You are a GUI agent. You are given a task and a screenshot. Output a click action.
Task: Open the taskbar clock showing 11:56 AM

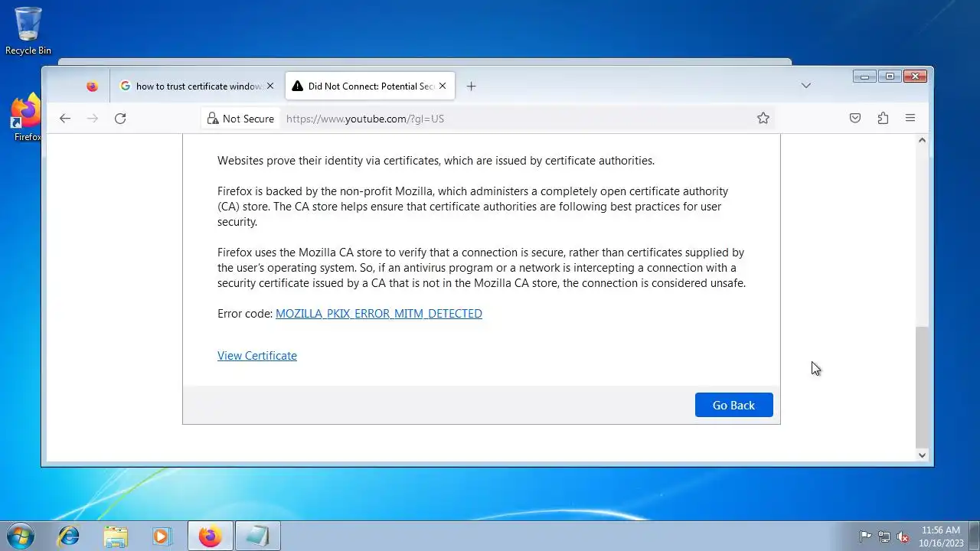click(x=941, y=536)
